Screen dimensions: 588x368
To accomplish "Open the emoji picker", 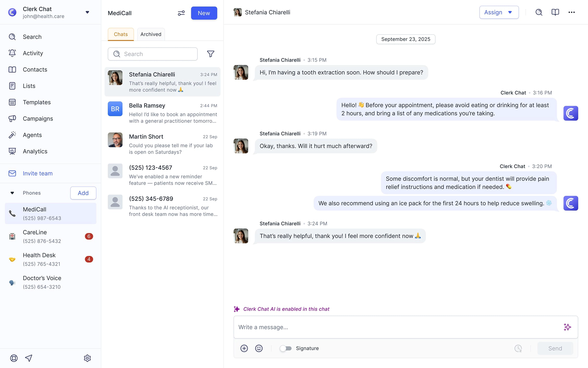I will pos(259,348).
